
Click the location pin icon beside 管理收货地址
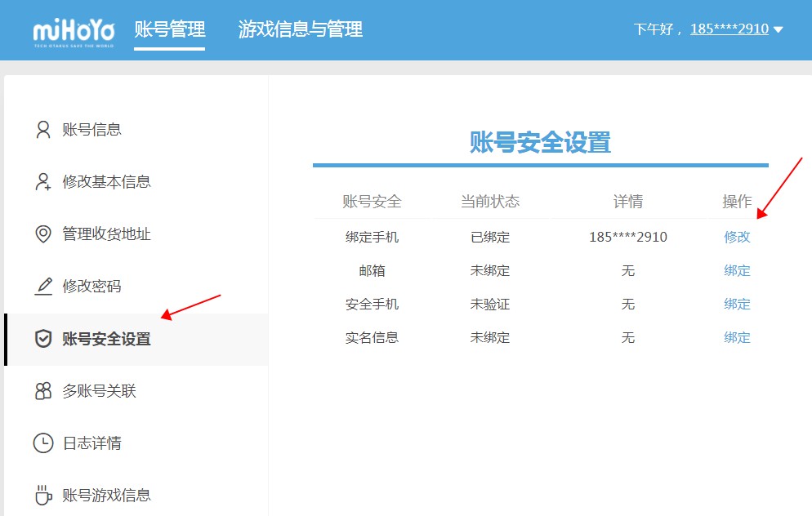pos(42,234)
